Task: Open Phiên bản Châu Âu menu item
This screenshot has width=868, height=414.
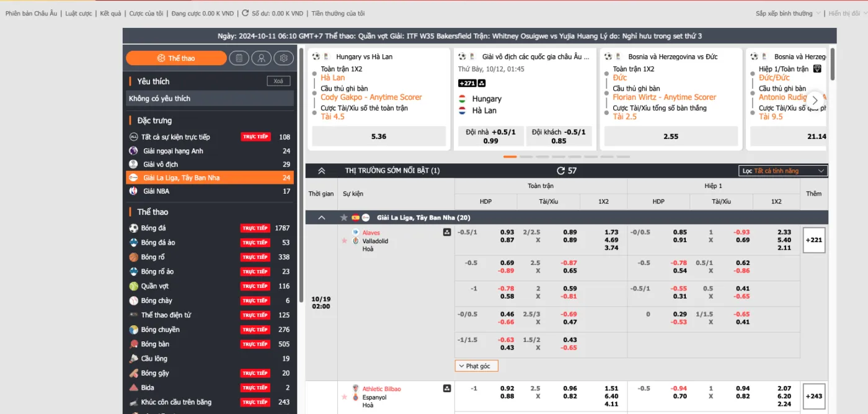Action: (31, 13)
